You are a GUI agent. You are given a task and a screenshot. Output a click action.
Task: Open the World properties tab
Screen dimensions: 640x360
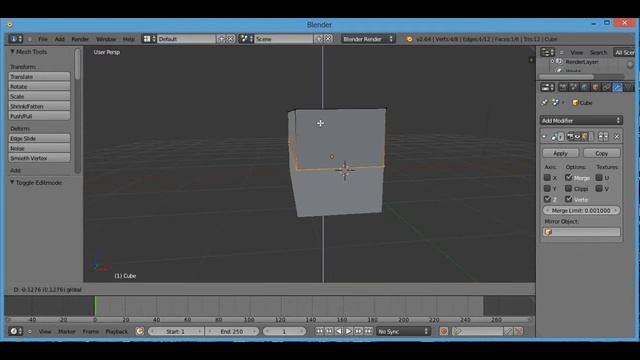click(x=584, y=87)
